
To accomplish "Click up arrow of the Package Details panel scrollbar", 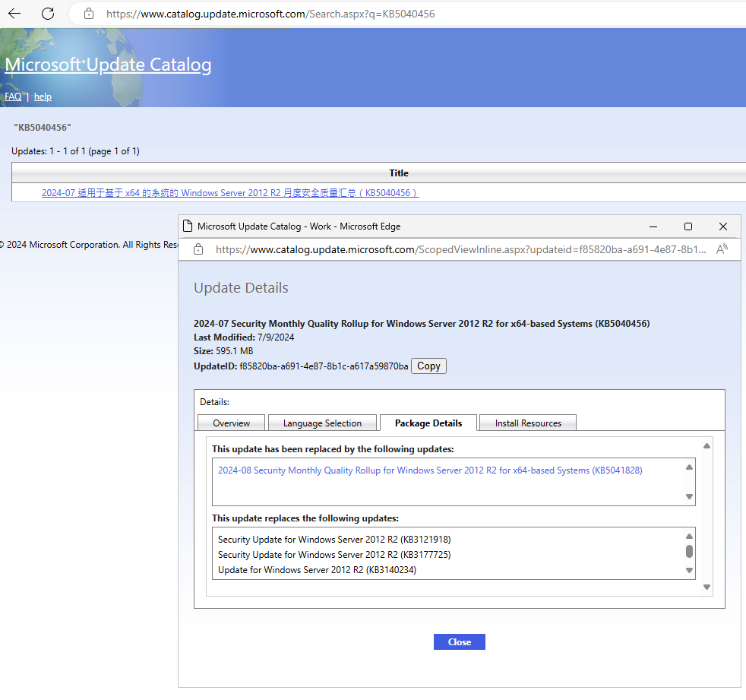I will point(706,446).
